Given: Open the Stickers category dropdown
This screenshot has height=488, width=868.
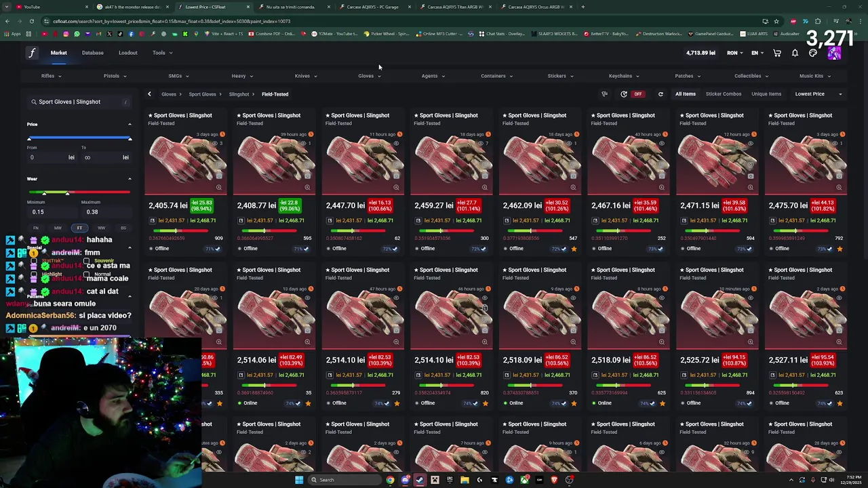Looking at the screenshot, I should (560, 76).
